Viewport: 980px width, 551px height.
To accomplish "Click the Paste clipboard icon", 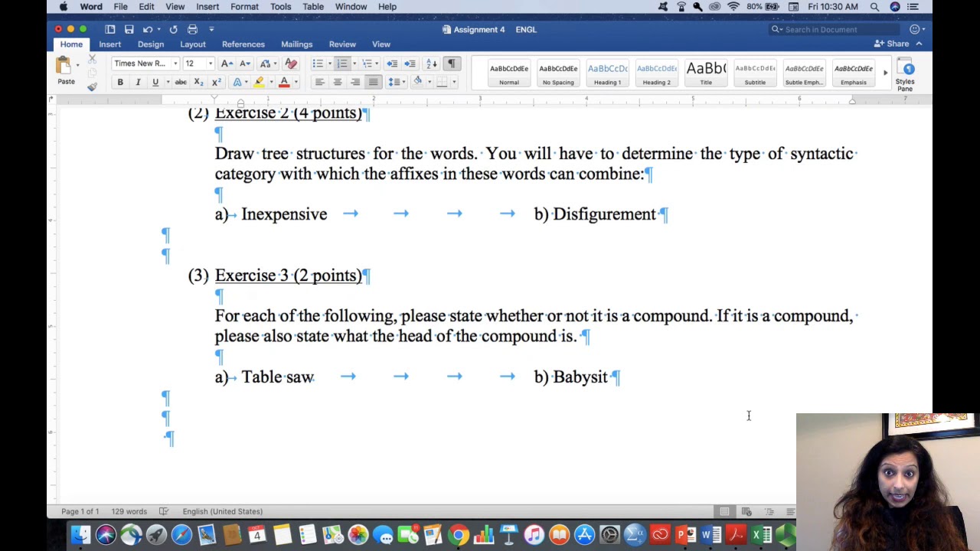I will click(x=64, y=66).
